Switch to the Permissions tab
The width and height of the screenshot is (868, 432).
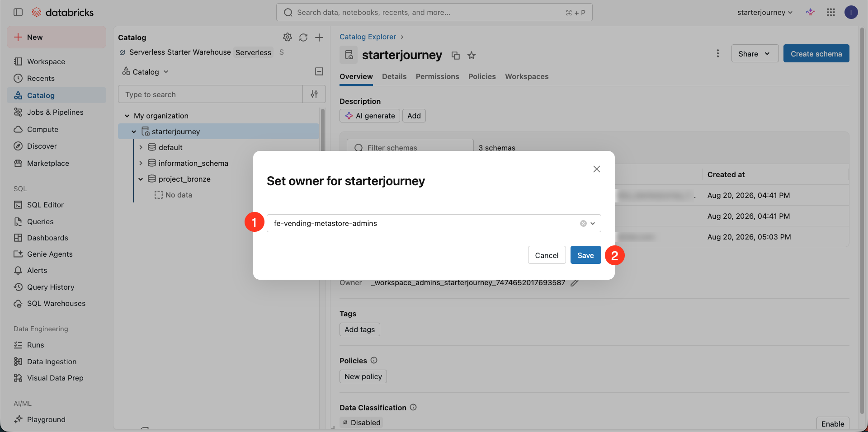tap(437, 76)
